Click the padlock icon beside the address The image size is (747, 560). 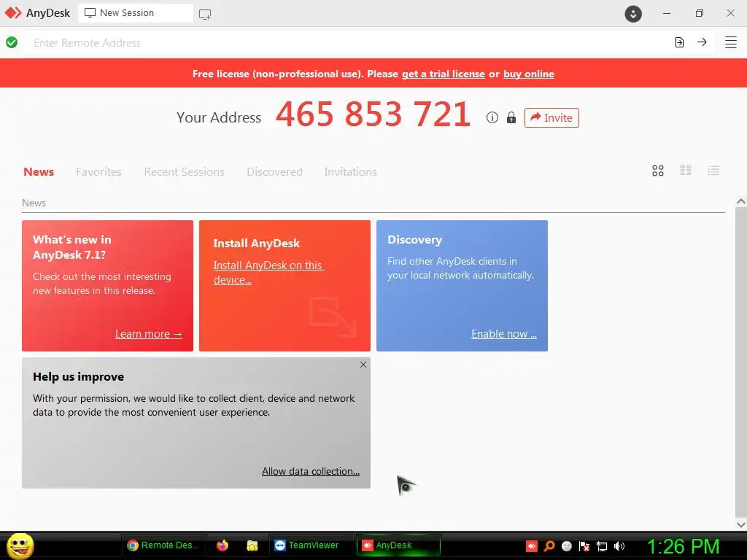[511, 117]
